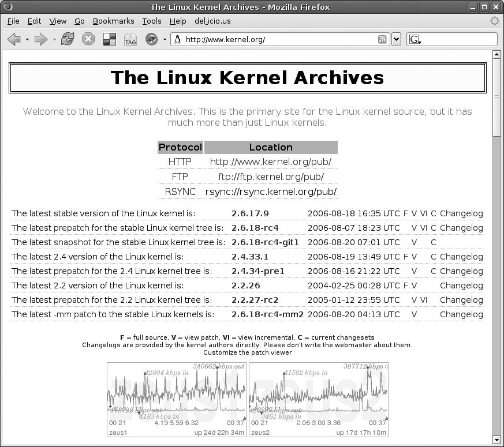Click VI incremental link for 2.6.18-rc4
Screen dimensions: 504x447
423,228
